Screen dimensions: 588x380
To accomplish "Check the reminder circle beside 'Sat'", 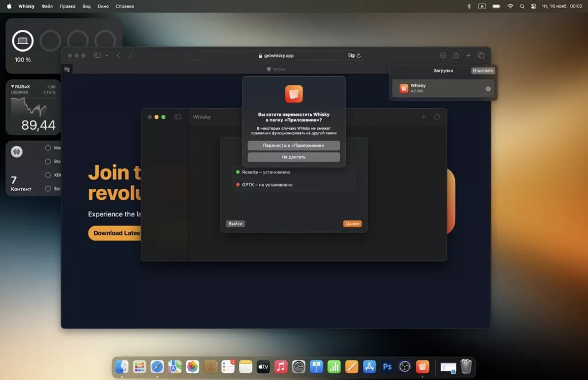I will (48, 189).
